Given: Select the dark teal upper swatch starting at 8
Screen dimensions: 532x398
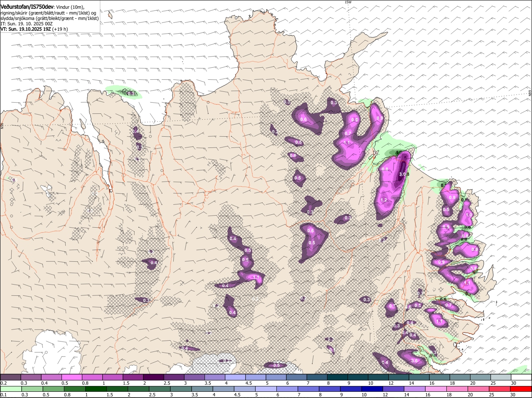Looking at the screenshot, I should coord(337,377).
